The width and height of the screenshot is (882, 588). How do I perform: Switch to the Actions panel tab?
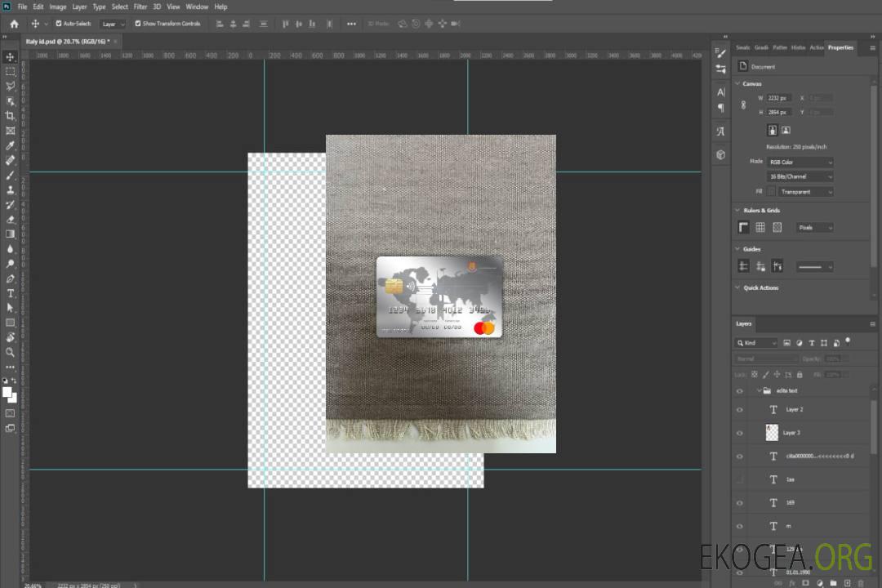point(816,47)
